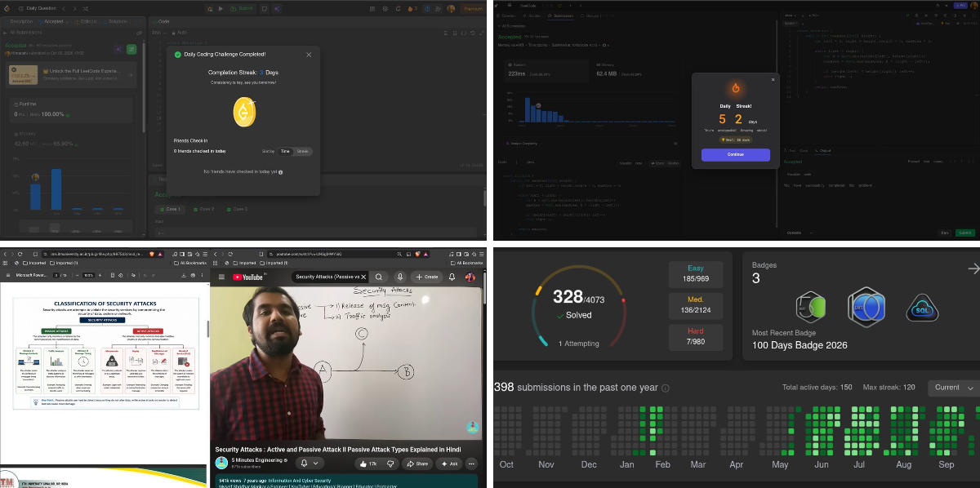Sort friends check-in by Time
Image resolution: width=980 pixels, height=488 pixels.
(285, 151)
